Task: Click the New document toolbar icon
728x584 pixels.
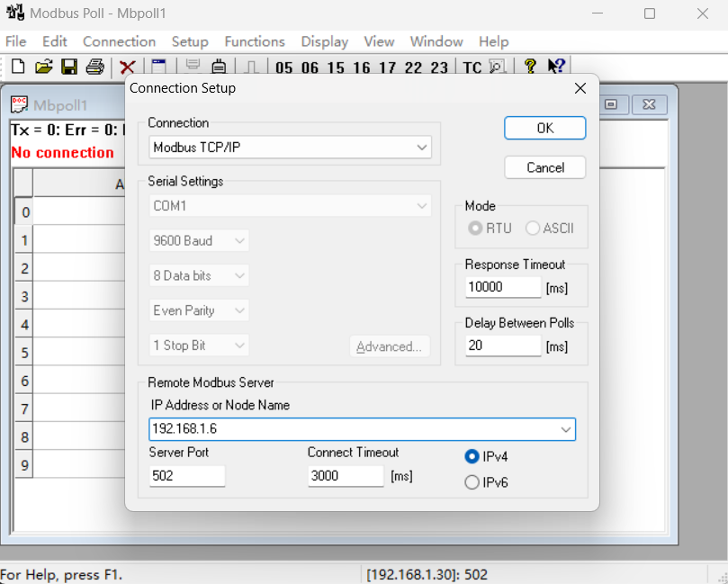Action: 18,67
